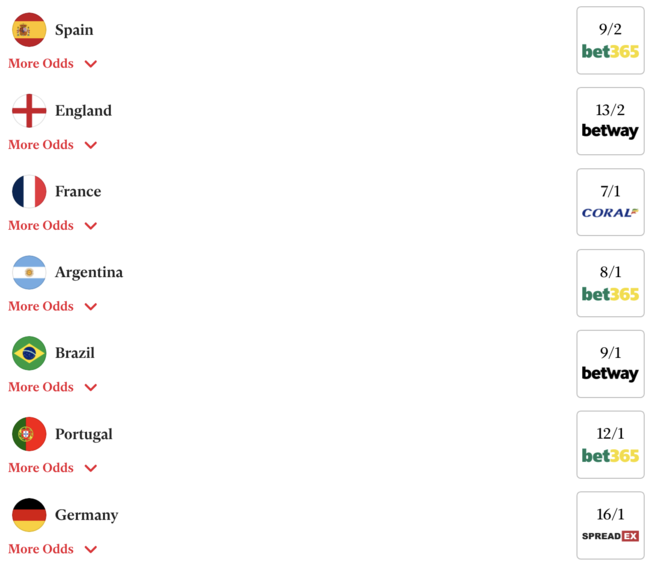Click the Portugal flag icon

tap(29, 434)
